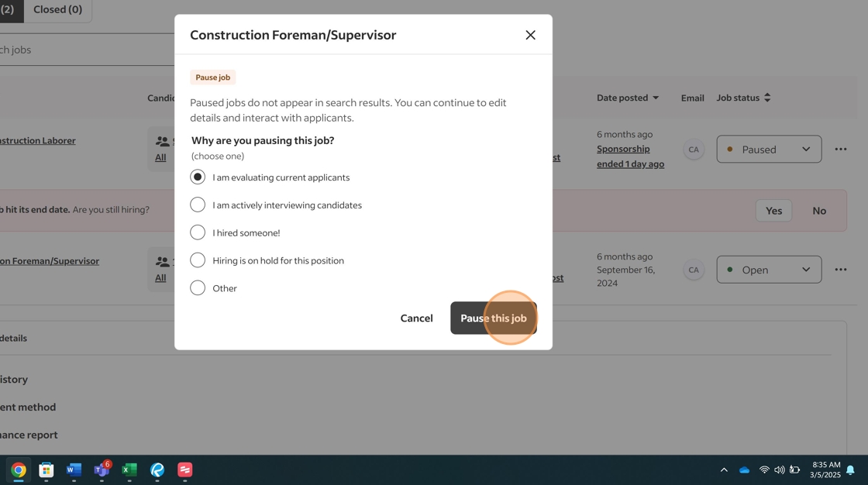The width and height of the screenshot is (868, 485).
Task: Switch to the Closed (0) tab
Action: coord(58,9)
